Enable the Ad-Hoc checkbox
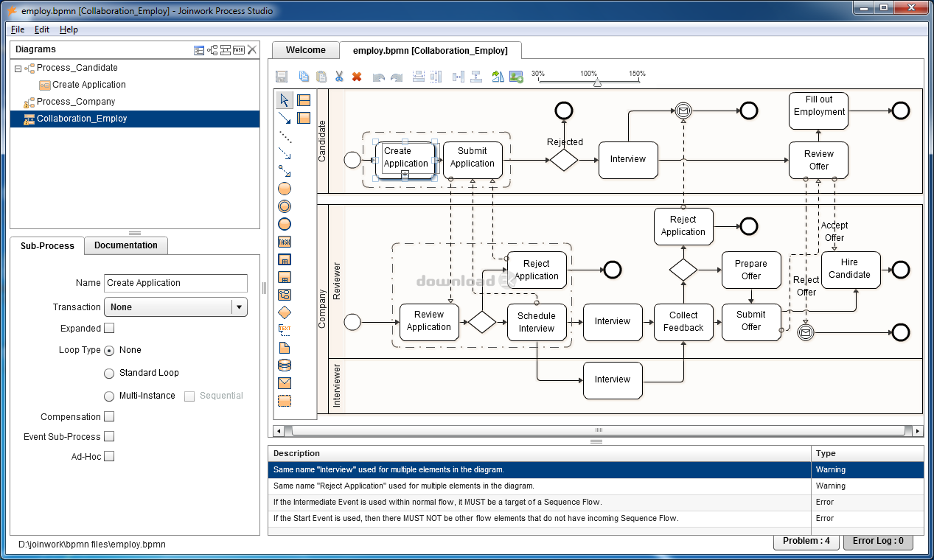The image size is (934, 560). point(109,457)
